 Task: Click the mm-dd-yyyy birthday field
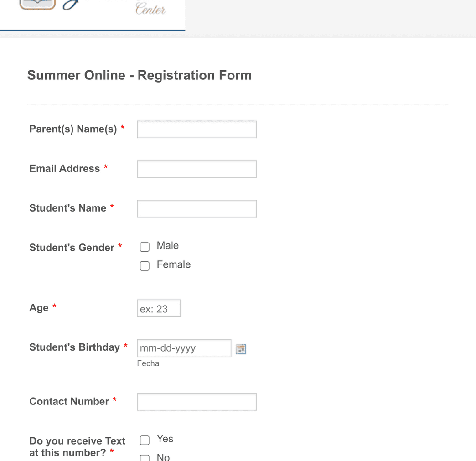tap(184, 348)
